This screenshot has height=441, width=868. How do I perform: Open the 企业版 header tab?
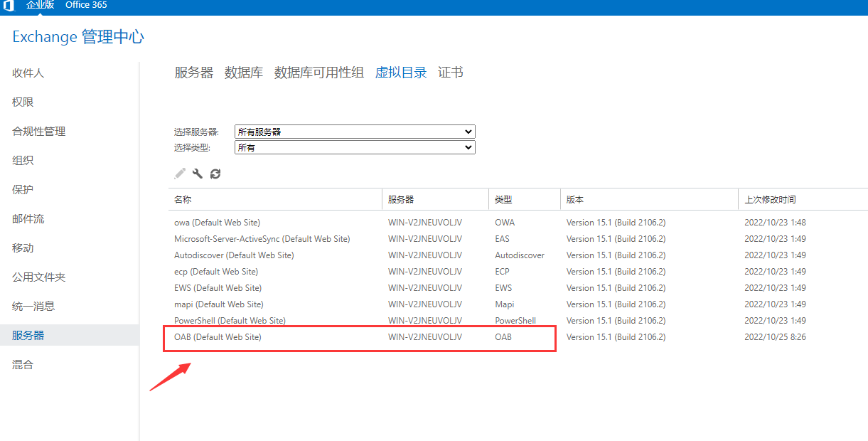click(x=40, y=5)
